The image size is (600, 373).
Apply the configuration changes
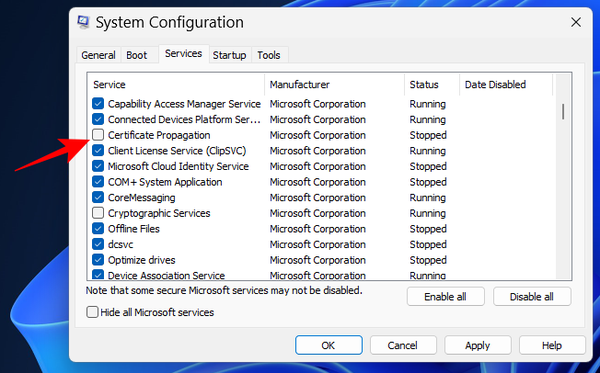pyautogui.click(x=478, y=345)
